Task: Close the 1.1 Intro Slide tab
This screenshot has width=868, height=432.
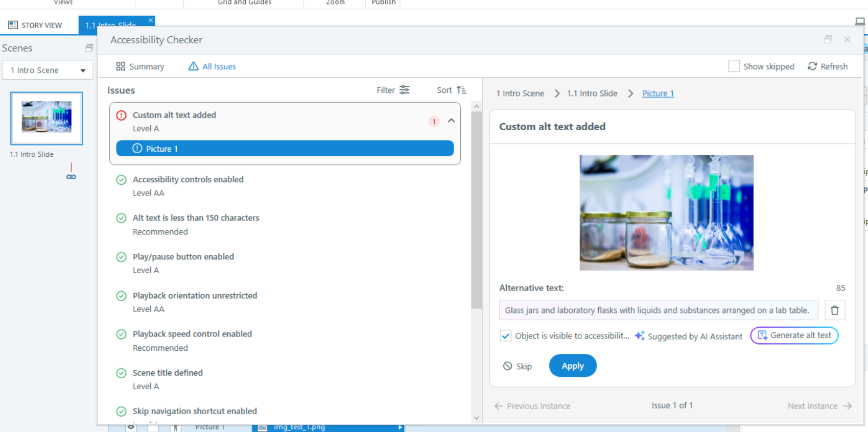Action: (x=151, y=20)
